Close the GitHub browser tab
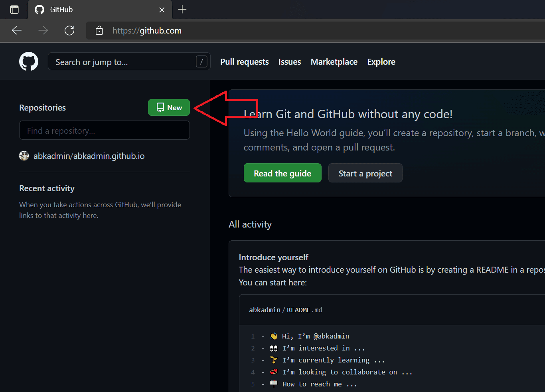Image resolution: width=545 pixels, height=392 pixels. [x=162, y=10]
